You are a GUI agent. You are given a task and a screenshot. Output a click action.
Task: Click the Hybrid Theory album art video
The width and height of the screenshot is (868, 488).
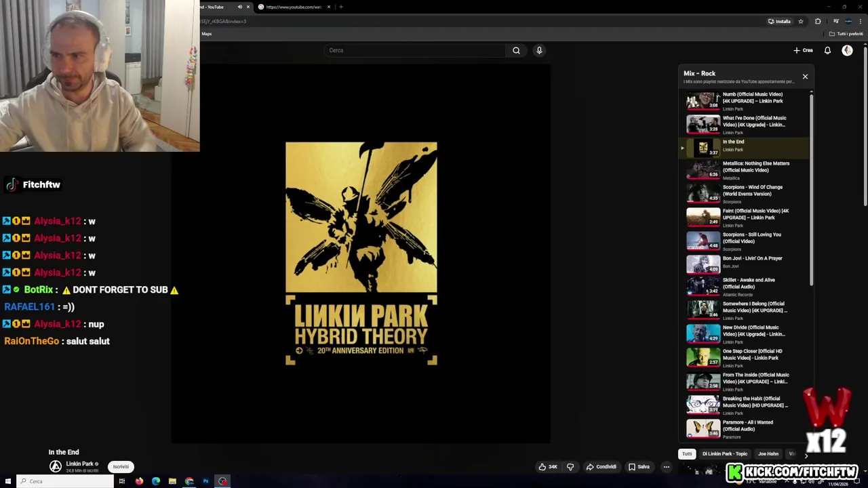[361, 253]
